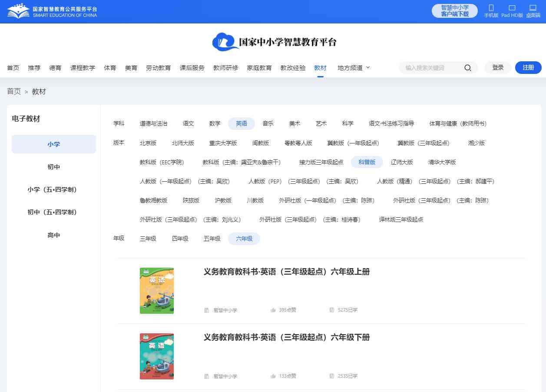Open the 手机版 phone icon
546x392 pixels.
point(491,8)
